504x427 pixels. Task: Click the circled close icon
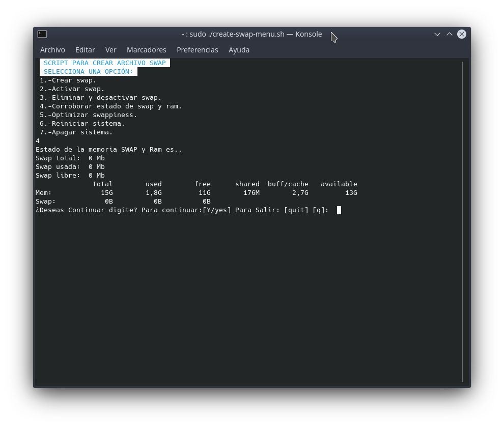click(x=462, y=34)
